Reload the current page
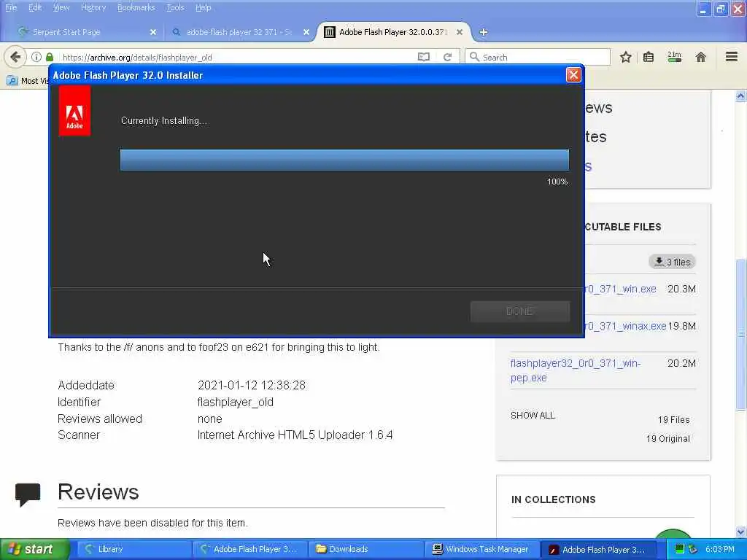The width and height of the screenshot is (747, 560). pyautogui.click(x=447, y=57)
